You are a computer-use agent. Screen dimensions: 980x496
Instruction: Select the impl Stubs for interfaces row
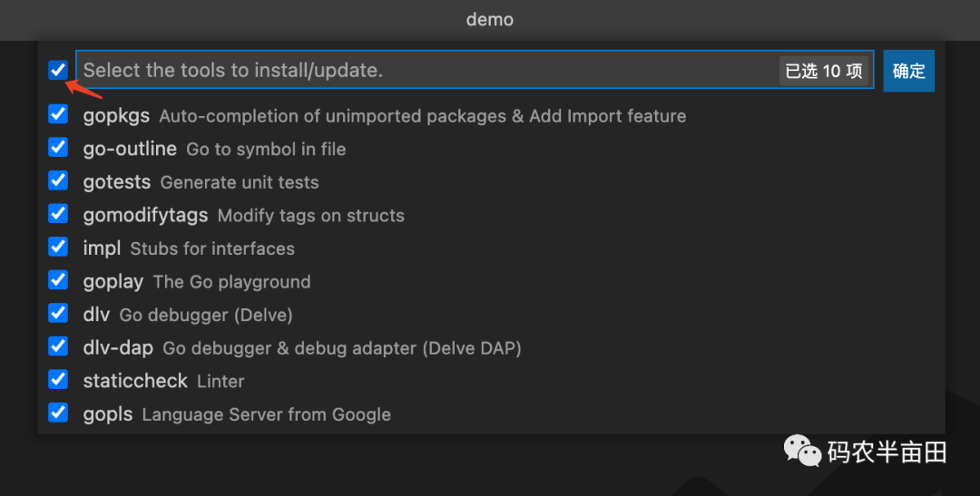189,248
